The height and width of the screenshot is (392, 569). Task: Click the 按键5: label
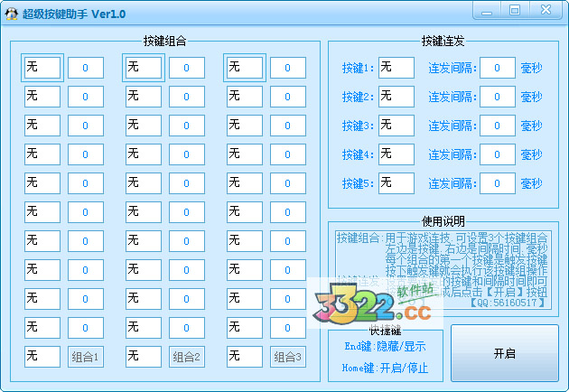pos(359,183)
